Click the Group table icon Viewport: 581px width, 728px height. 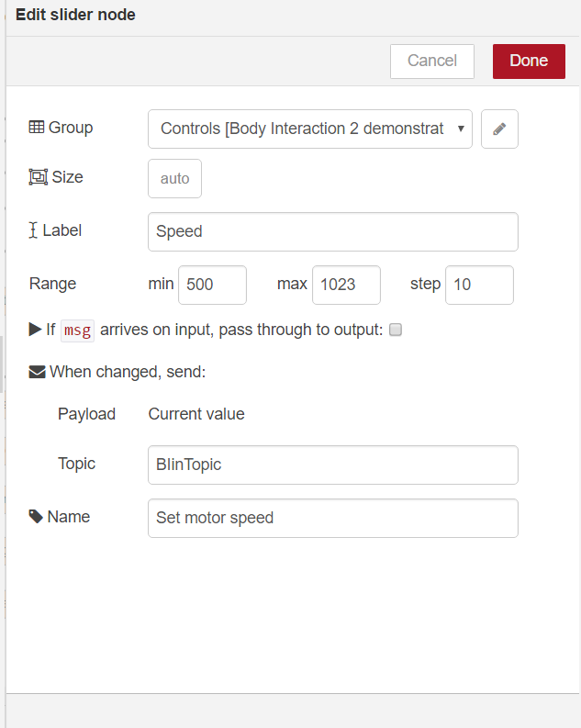pyautogui.click(x=37, y=128)
